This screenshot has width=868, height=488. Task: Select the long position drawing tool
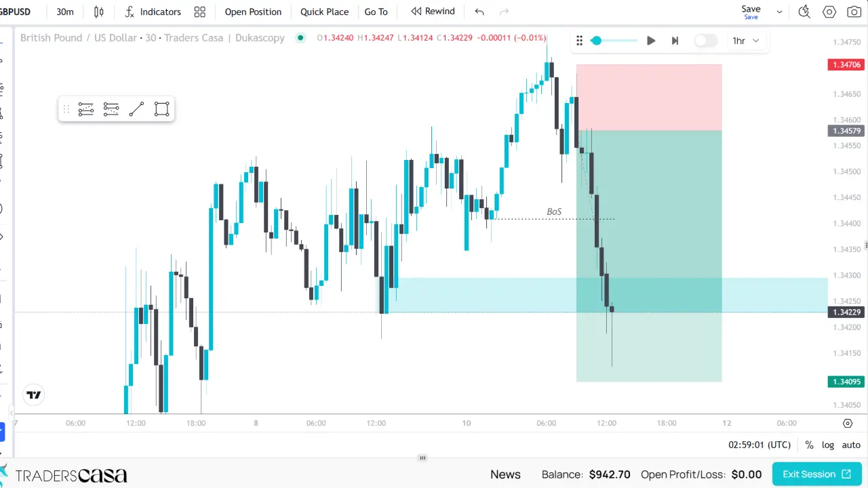[85, 109]
